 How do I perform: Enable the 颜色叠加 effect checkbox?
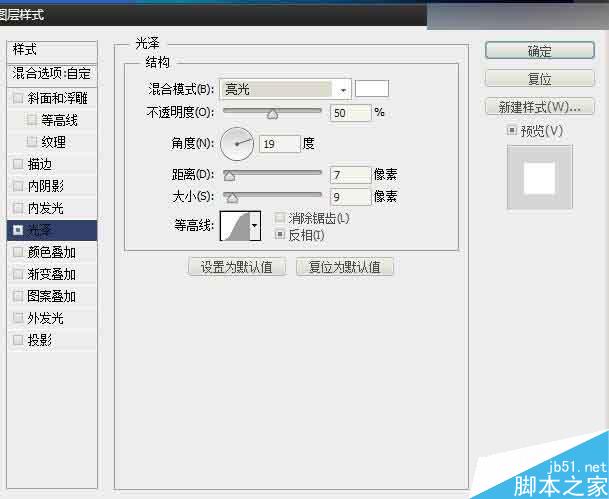coord(18,252)
